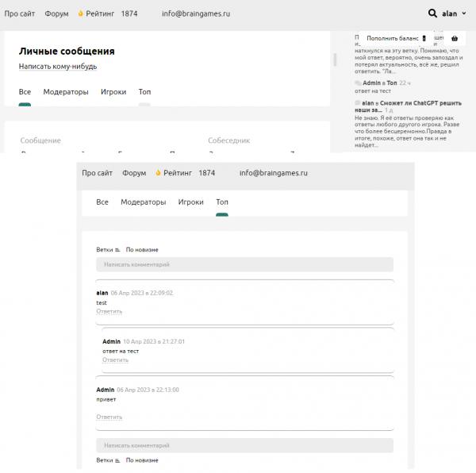
Task: Click the upper По новизне sort option
Action: point(142,250)
